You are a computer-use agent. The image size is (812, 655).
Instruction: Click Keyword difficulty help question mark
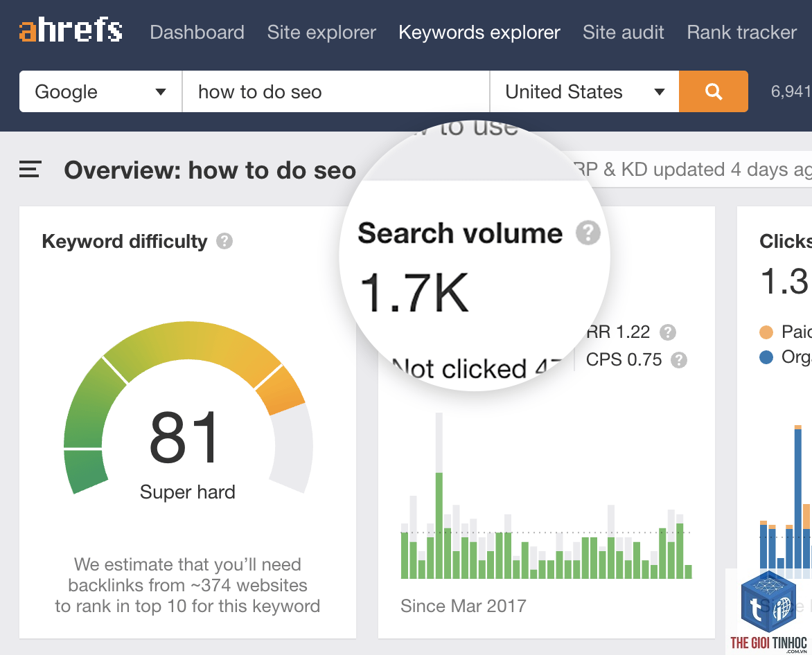224,241
